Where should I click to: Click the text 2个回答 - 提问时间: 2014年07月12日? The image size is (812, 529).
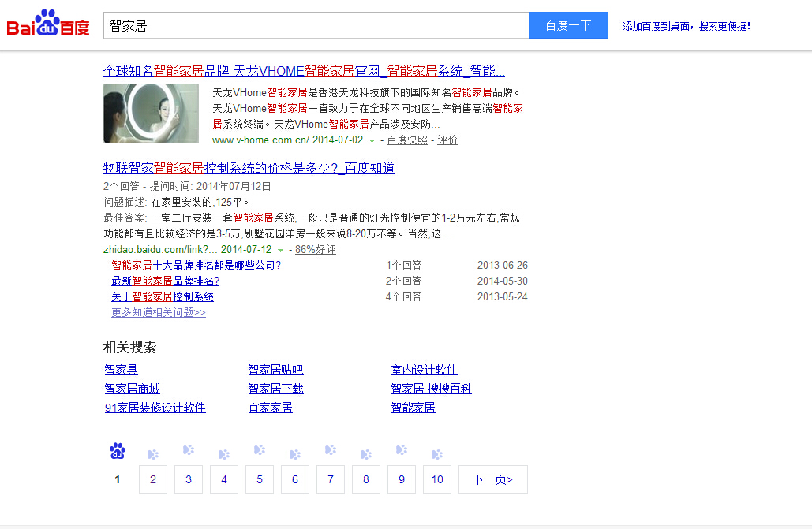(187, 186)
